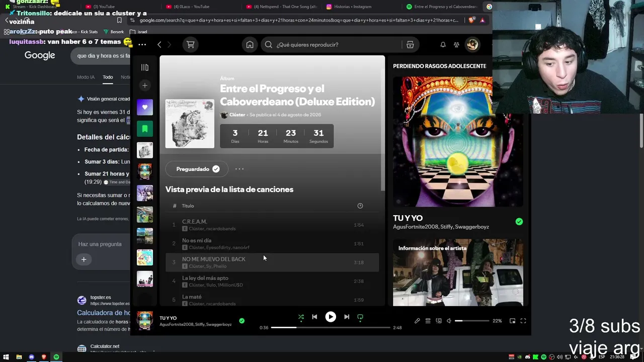Open the Spotify three-dots main menu
This screenshot has width=644, height=362.
click(142, 45)
